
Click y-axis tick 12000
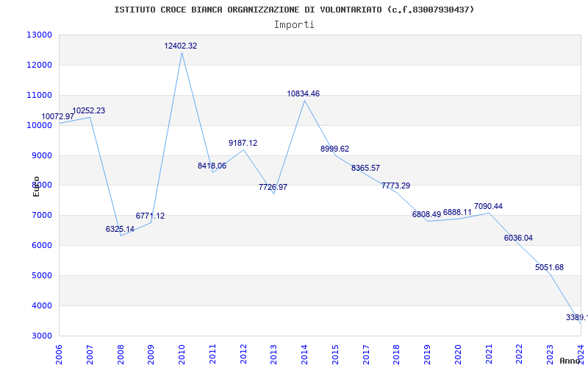pyautogui.click(x=39, y=65)
